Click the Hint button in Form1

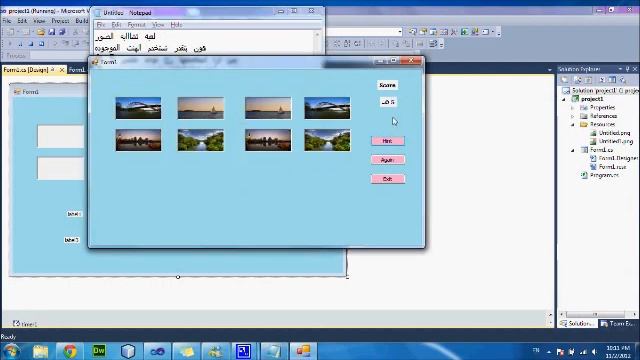pos(388,141)
